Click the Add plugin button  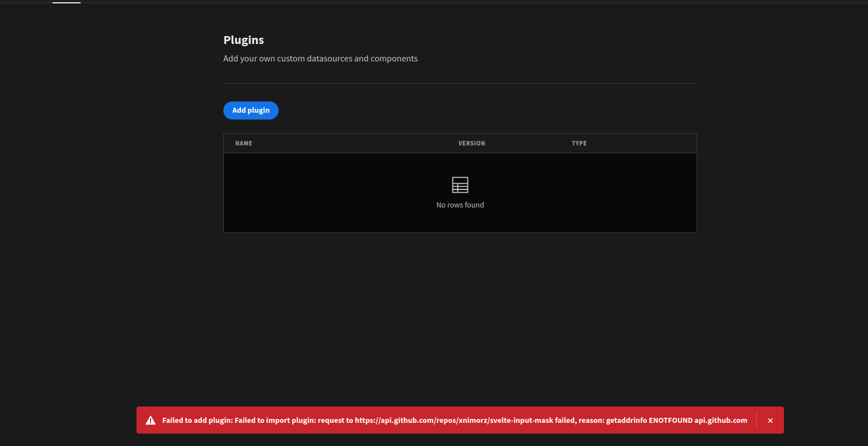click(x=250, y=110)
